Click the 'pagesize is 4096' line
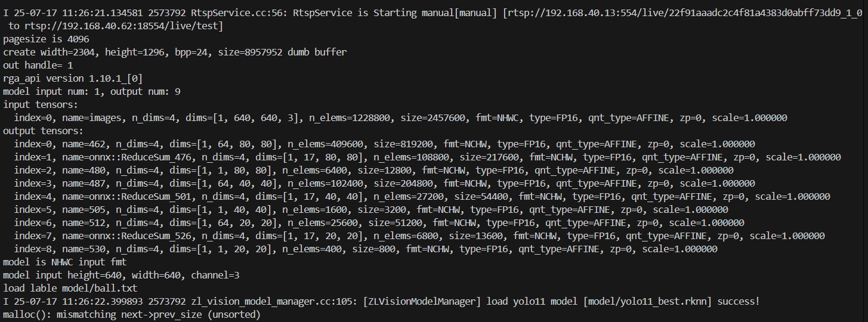The image size is (868, 322). [x=46, y=39]
